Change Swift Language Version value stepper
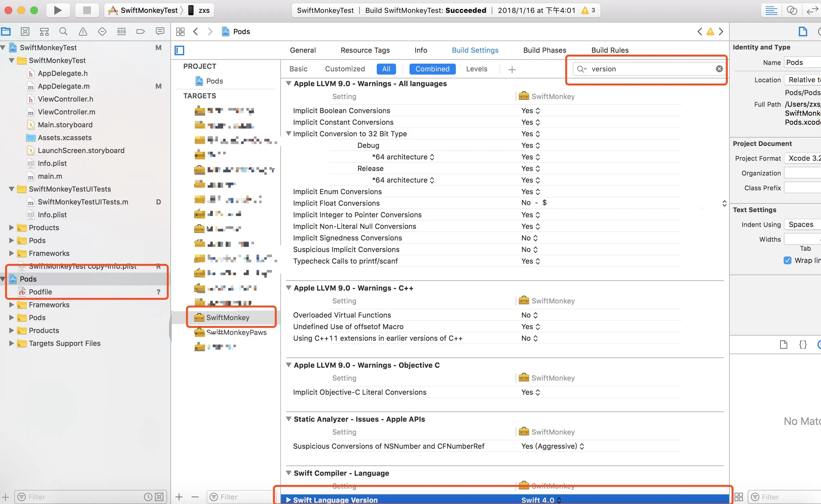The width and height of the screenshot is (821, 504). (559, 500)
